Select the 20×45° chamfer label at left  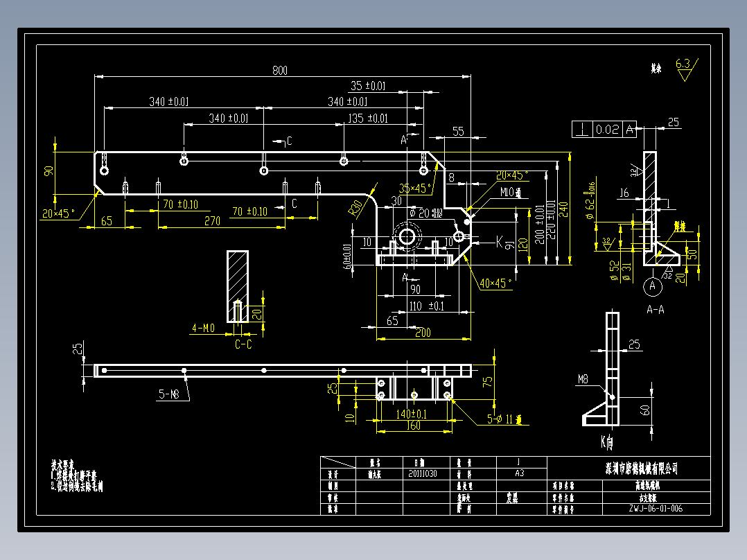click(x=58, y=213)
